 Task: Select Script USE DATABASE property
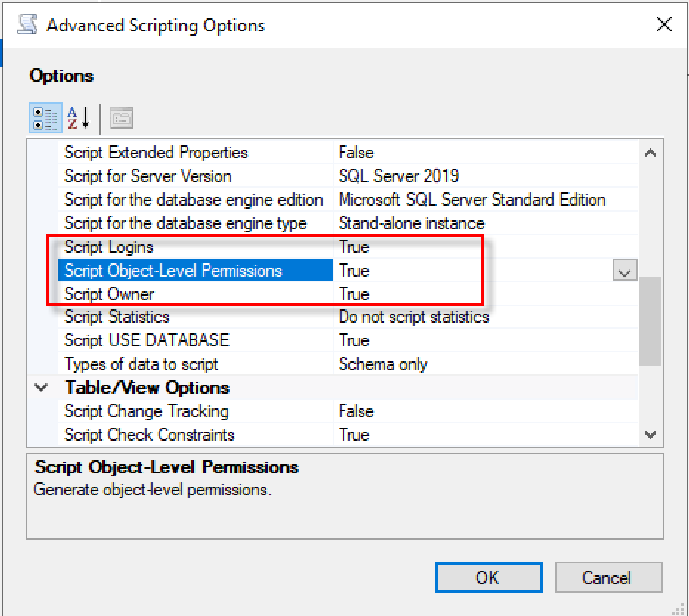[146, 341]
